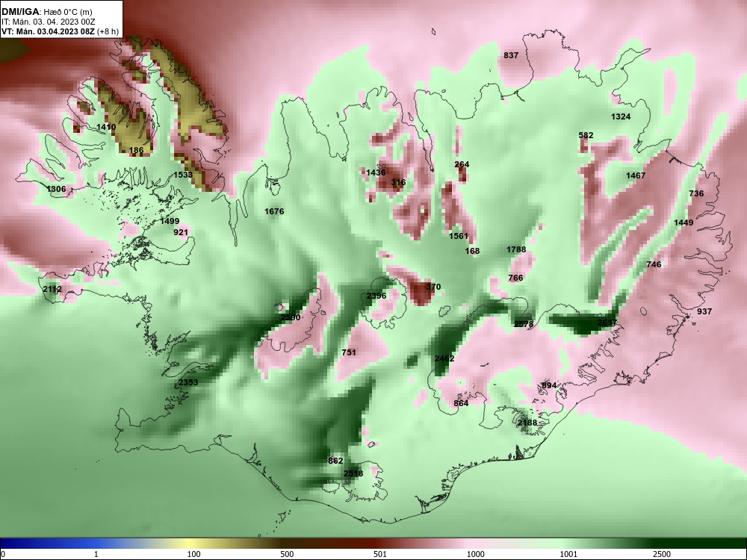This screenshot has width=747, height=560.
Task: Click the number 2353 on the map
Action: [x=187, y=382]
